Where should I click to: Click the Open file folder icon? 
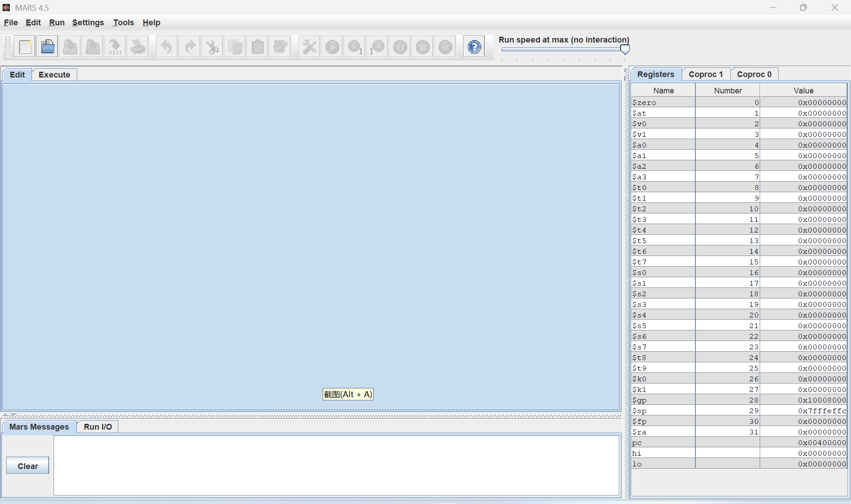47,47
